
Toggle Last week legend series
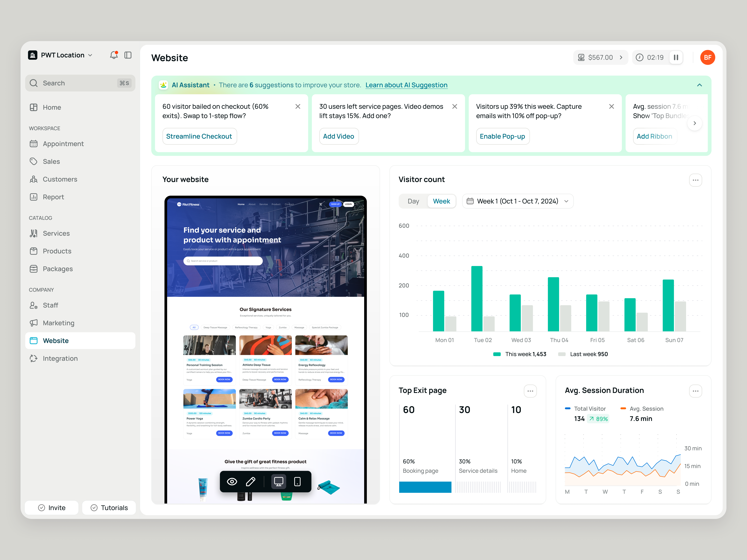click(583, 354)
